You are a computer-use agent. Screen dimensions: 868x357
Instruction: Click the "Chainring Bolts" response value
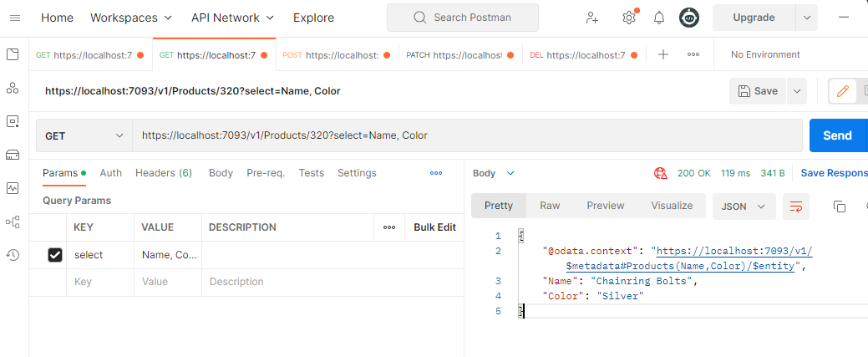coord(642,281)
